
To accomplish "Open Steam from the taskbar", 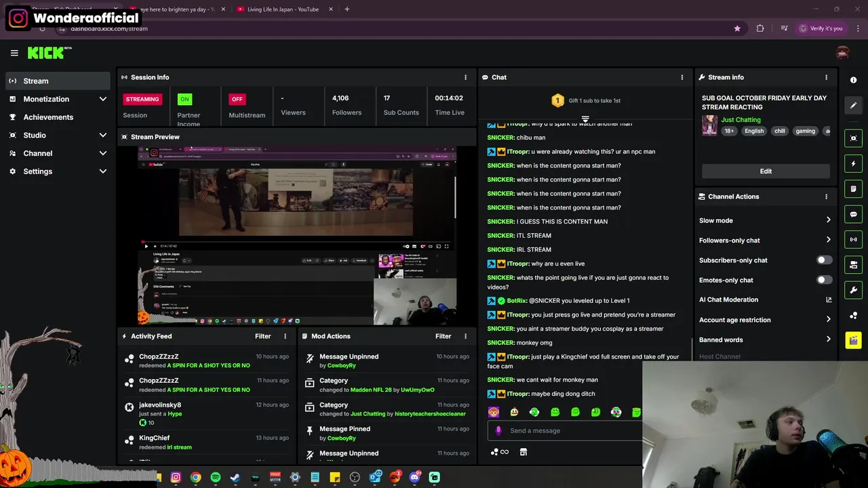I will [x=235, y=477].
